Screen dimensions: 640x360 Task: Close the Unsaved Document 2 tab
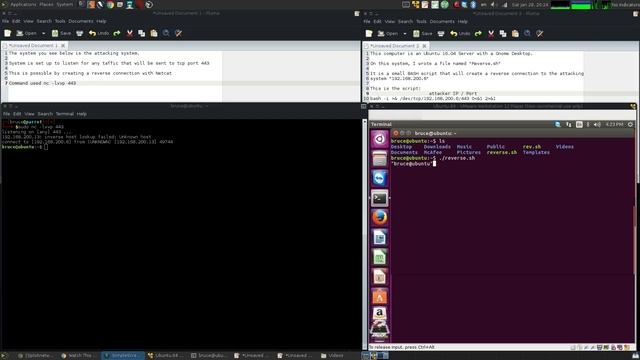pos(424,46)
